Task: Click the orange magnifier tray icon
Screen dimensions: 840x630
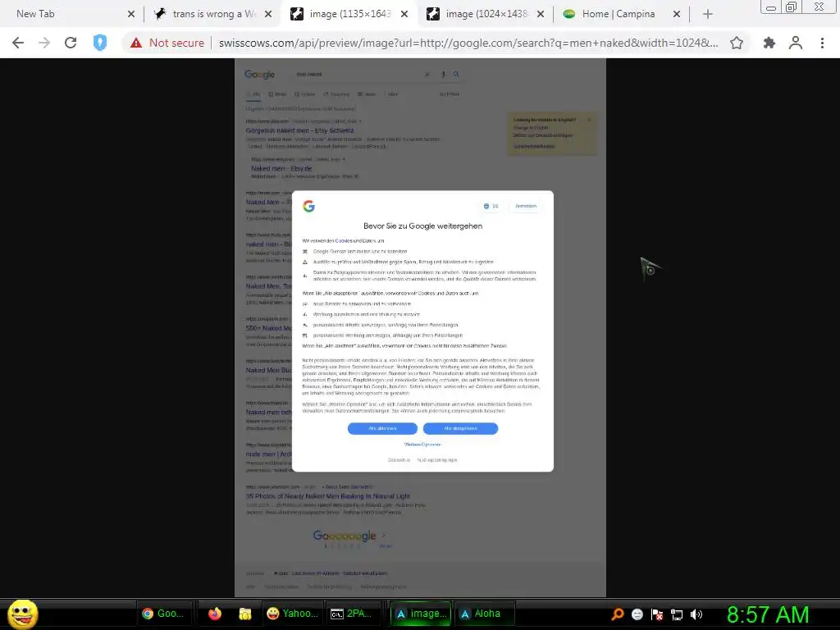Action: 617,614
